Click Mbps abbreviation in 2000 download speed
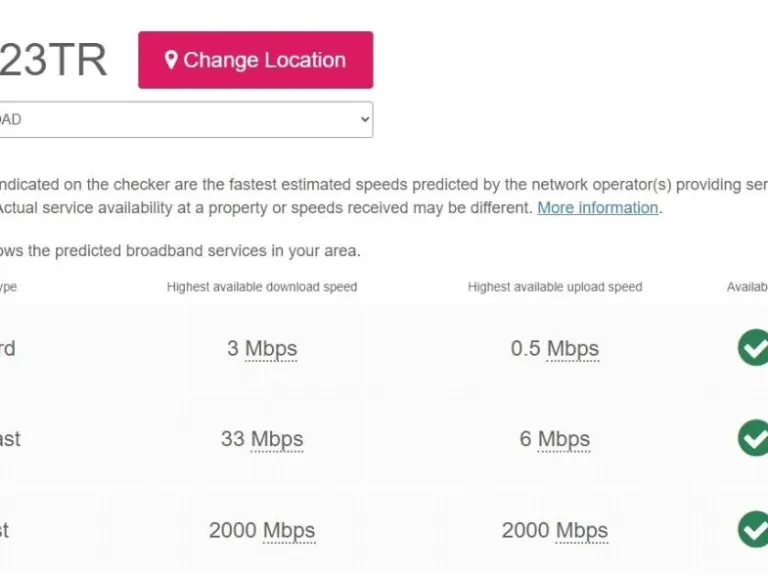 coord(289,530)
